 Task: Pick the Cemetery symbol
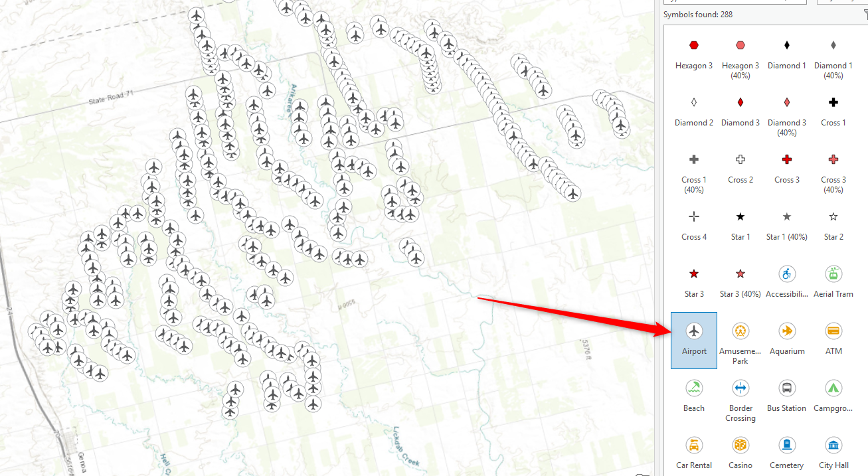[787, 454]
